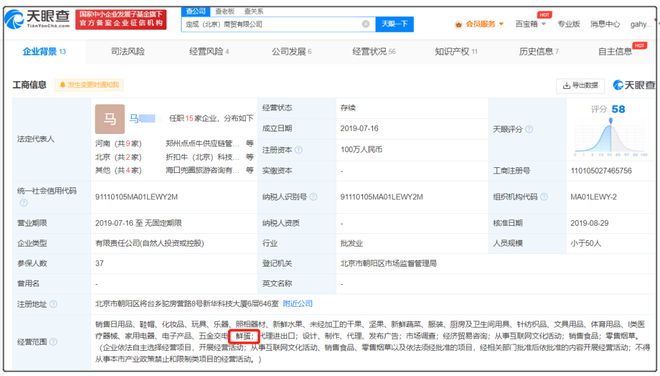The height and width of the screenshot is (376, 660).
Task: Click the info icon beside 纳税人识别号
Action: coord(314,197)
